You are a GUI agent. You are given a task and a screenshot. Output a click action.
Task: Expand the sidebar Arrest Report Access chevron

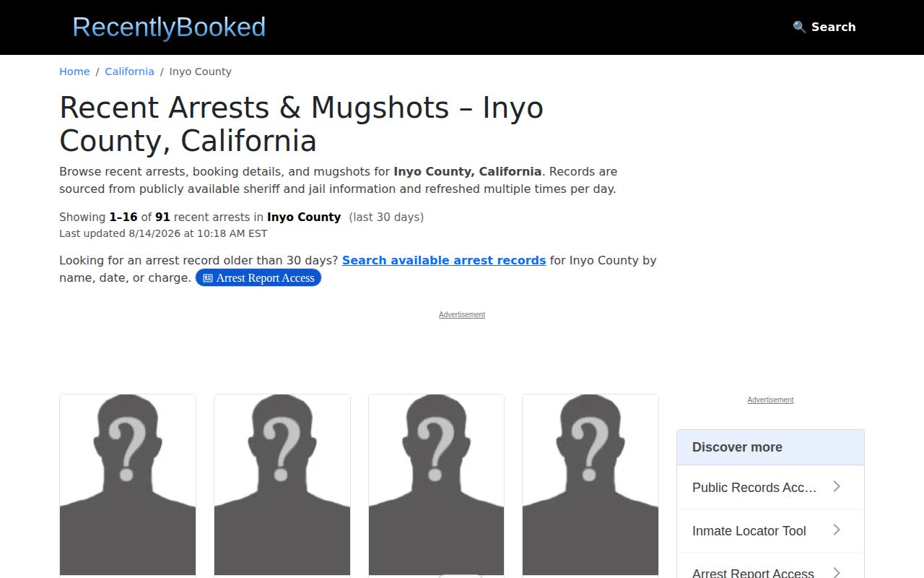click(837, 572)
